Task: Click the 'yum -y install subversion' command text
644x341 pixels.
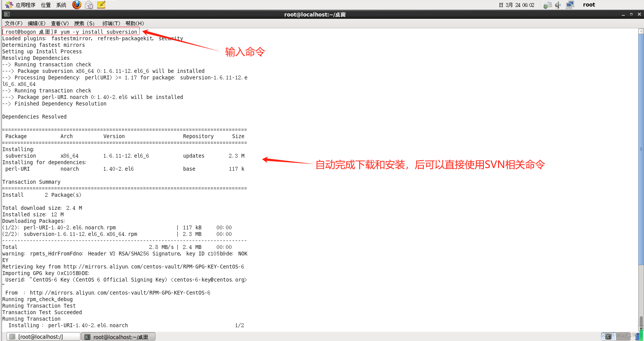Action: tap(99, 32)
